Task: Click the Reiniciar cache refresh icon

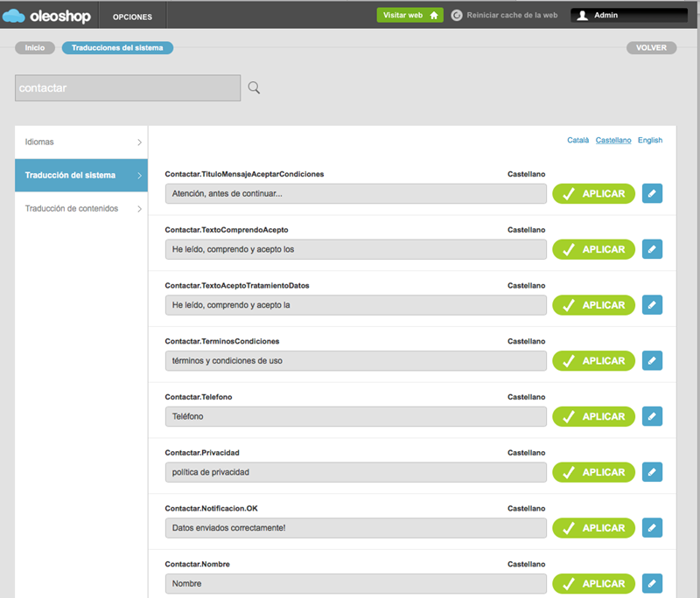Action: pyautogui.click(x=457, y=16)
